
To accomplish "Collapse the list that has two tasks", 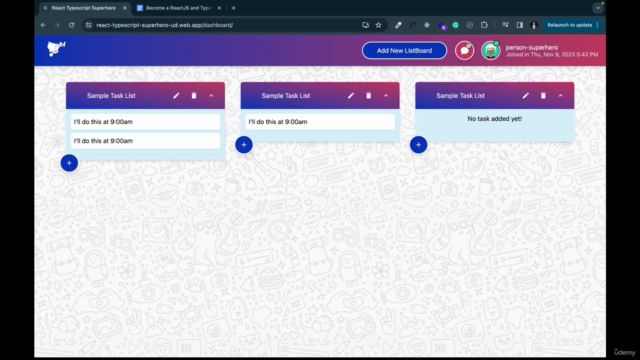I will (211, 96).
